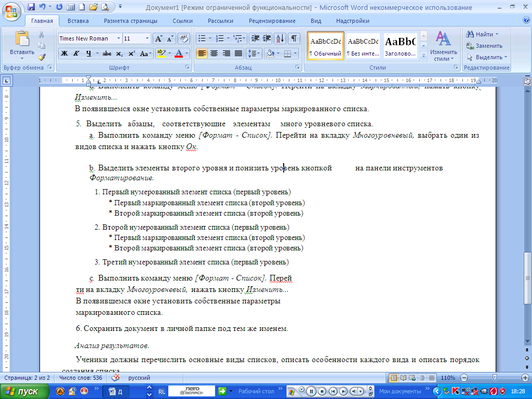The height and width of the screenshot is (399, 532).
Task: Click the Open folder icon in quick access toolbar
Action: (94, 7)
